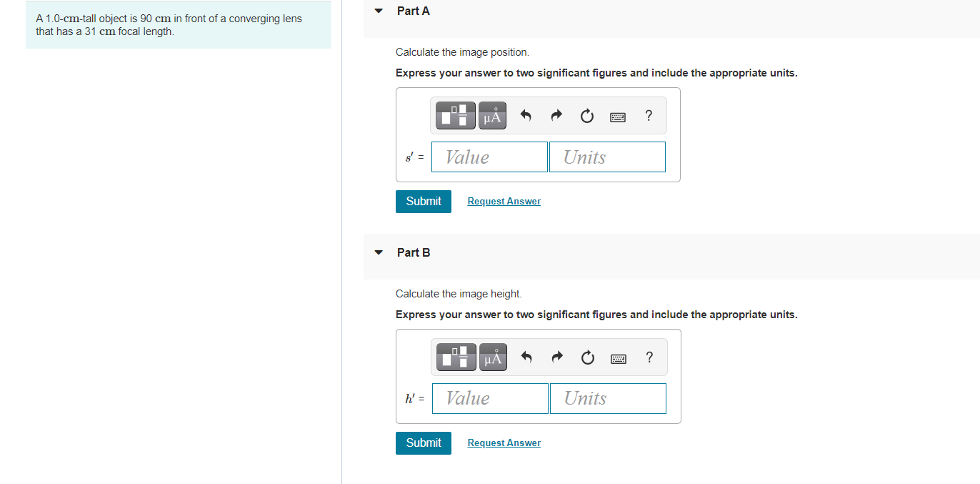Submit the answer for Part A
Image resolution: width=980 pixels, height=484 pixels.
[423, 201]
